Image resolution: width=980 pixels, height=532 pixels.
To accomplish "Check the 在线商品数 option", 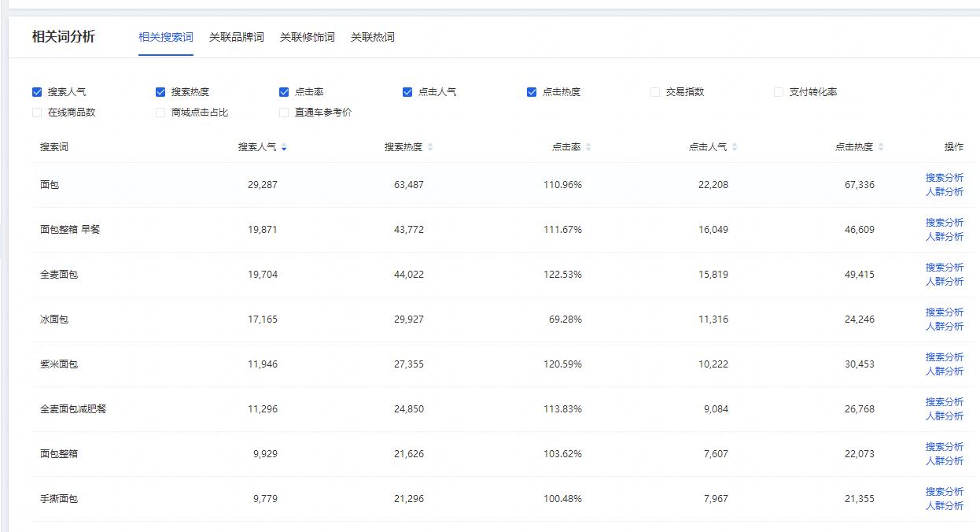I will coord(36,113).
